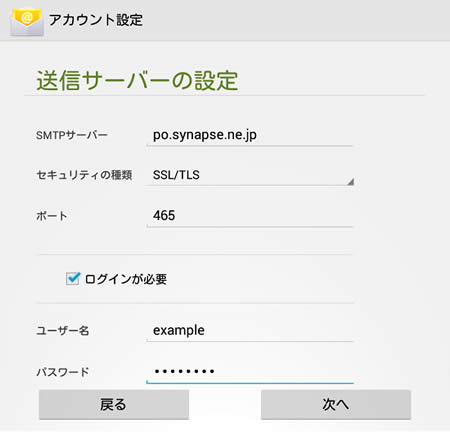
Task: Click the blue underline of password field
Action: [250, 383]
